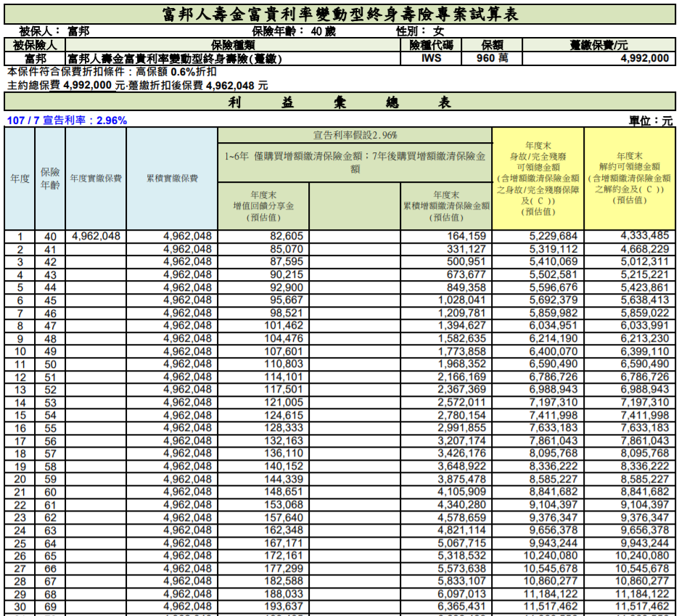Click the value 114,101 in year 12

pos(284,377)
